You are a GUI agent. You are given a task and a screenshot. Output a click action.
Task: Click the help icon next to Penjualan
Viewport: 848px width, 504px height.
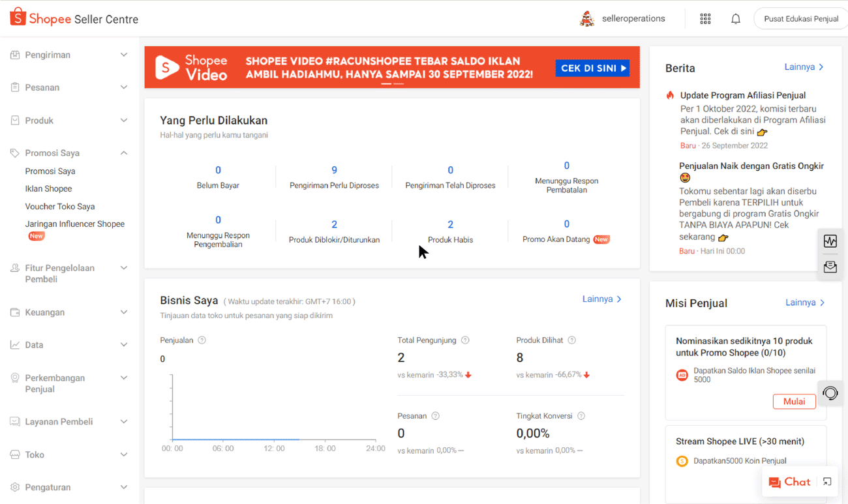click(202, 340)
